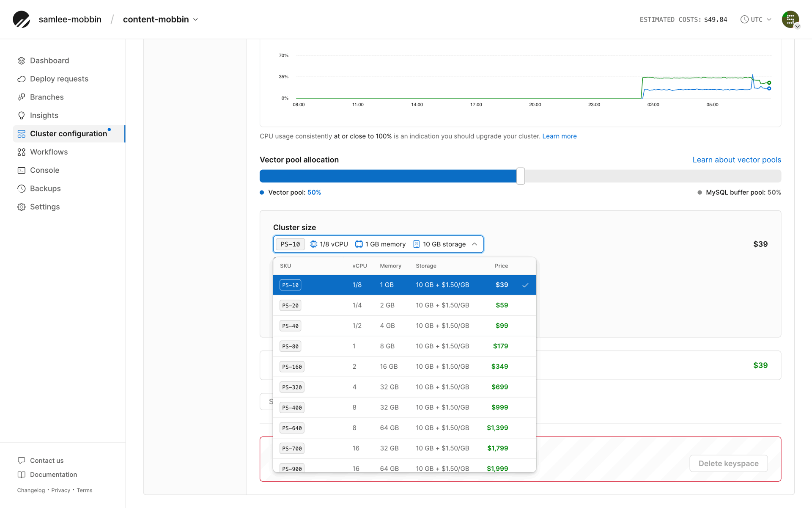
Task: Open the content-mobbin database dropdown
Action: 161,19
